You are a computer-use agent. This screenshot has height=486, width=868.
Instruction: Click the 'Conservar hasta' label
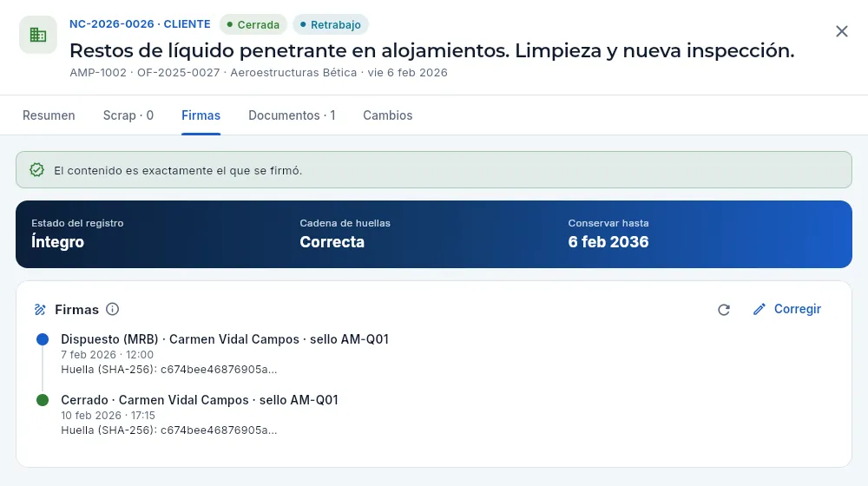pyautogui.click(x=608, y=223)
